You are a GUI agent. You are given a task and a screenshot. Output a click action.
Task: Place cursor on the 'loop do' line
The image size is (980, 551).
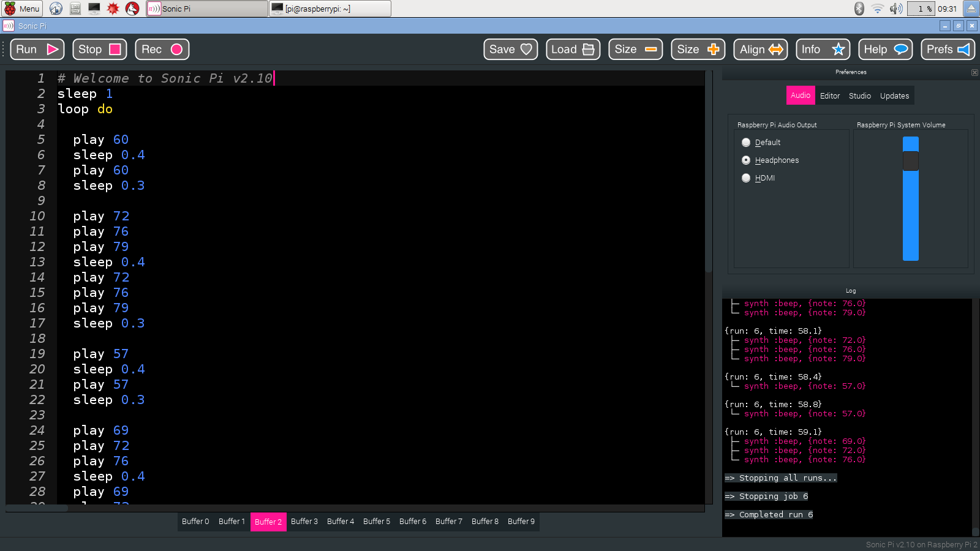(x=85, y=109)
